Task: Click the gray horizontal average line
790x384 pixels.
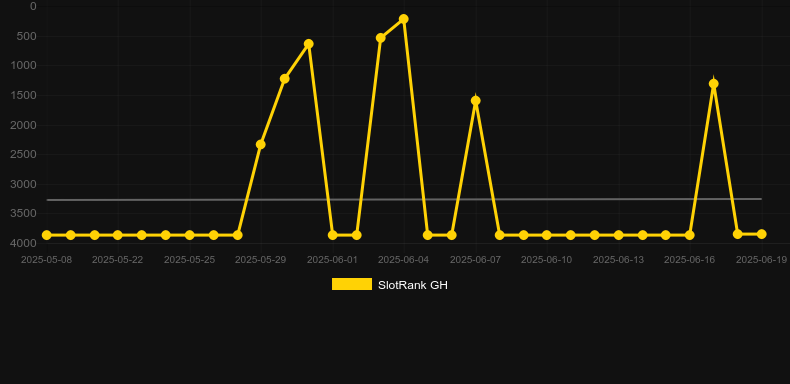Action: click(404, 200)
